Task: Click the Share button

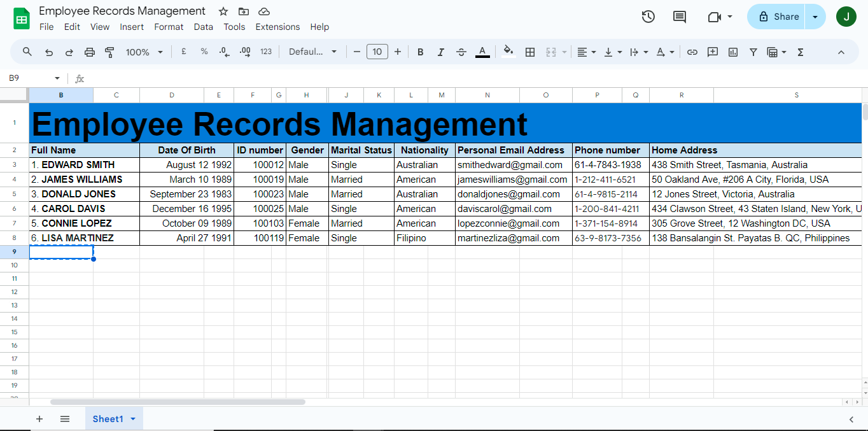Action: click(776, 17)
